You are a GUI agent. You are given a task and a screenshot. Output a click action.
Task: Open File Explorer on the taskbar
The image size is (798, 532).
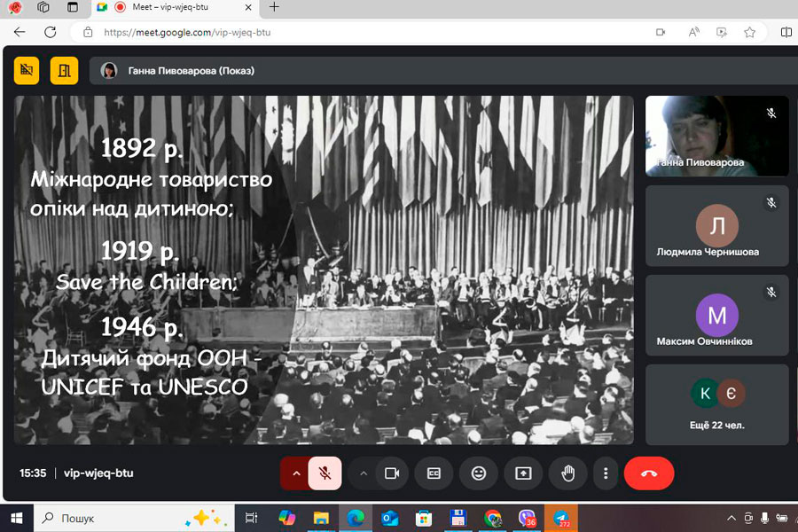(321, 518)
